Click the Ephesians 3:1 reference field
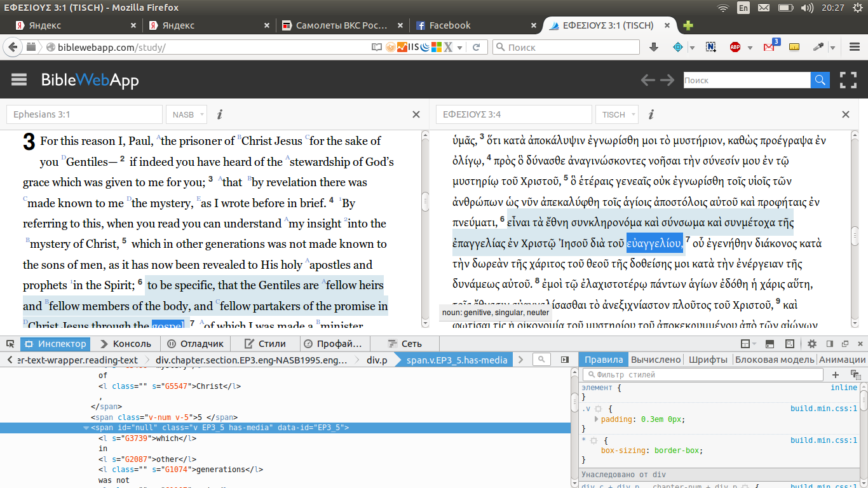868x488 pixels. 85,114
